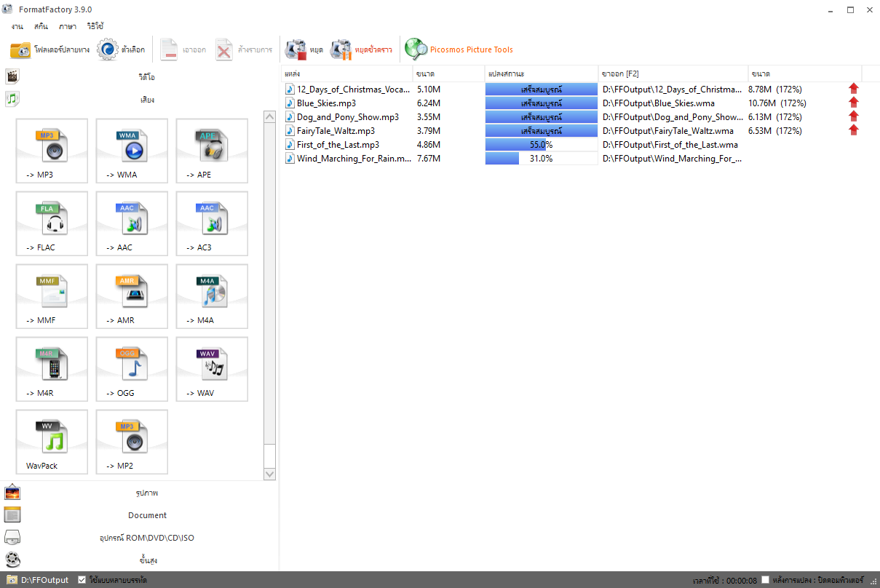Open the output folder toolbar button

pyautogui.click(x=49, y=49)
